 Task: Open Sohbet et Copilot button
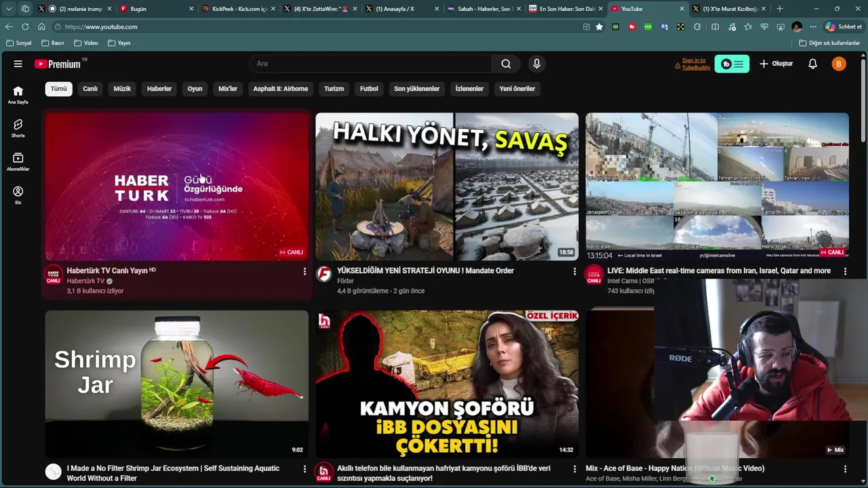click(844, 26)
